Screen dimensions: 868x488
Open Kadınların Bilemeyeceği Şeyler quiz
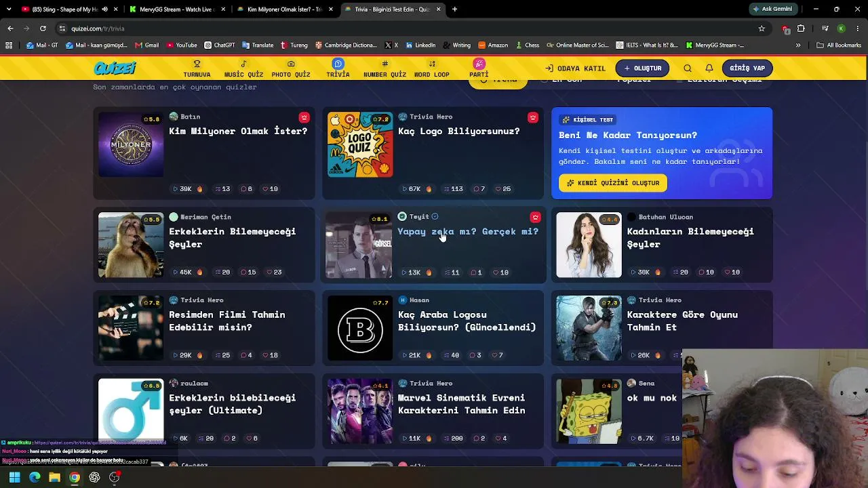click(x=690, y=238)
